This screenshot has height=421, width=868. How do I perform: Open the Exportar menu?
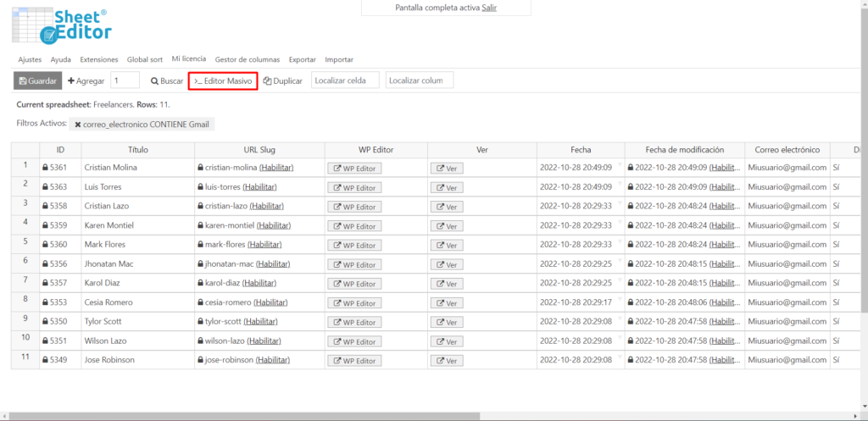click(x=302, y=59)
